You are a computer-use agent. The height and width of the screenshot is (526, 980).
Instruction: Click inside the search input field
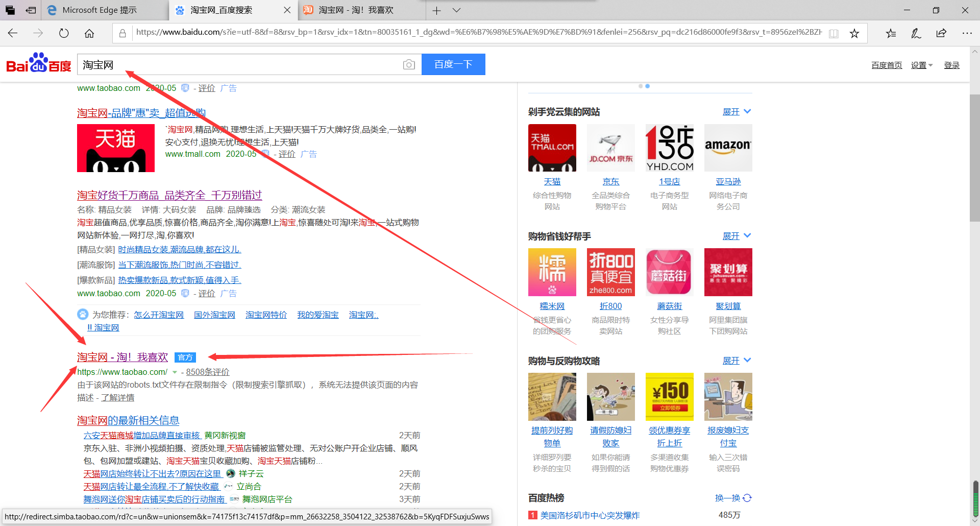[x=230, y=64]
